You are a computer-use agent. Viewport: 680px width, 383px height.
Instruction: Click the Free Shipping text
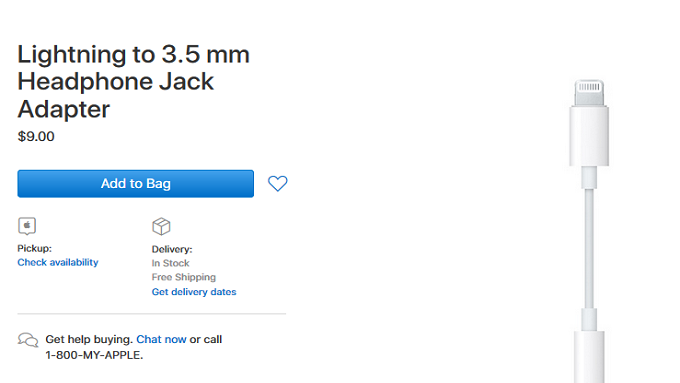[x=183, y=277]
